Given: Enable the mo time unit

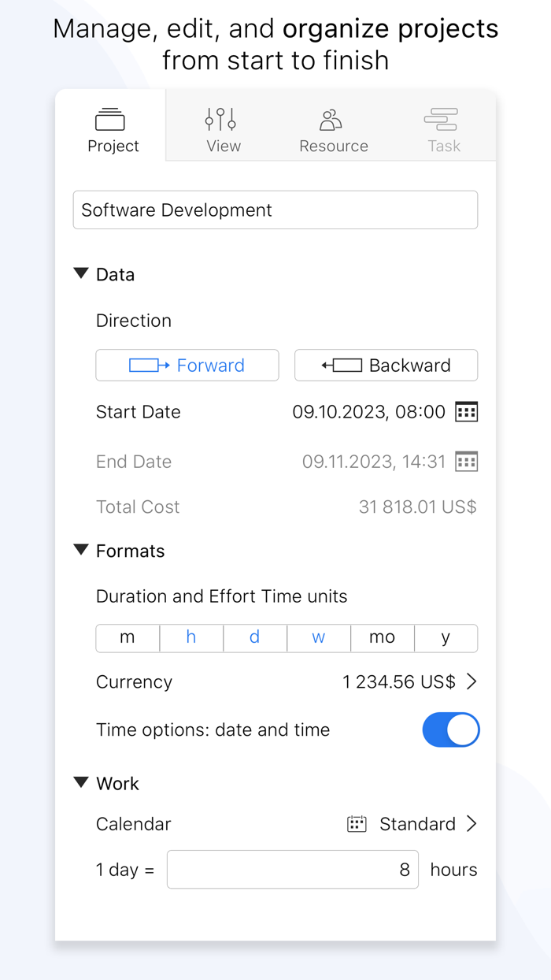Looking at the screenshot, I should coord(383,638).
